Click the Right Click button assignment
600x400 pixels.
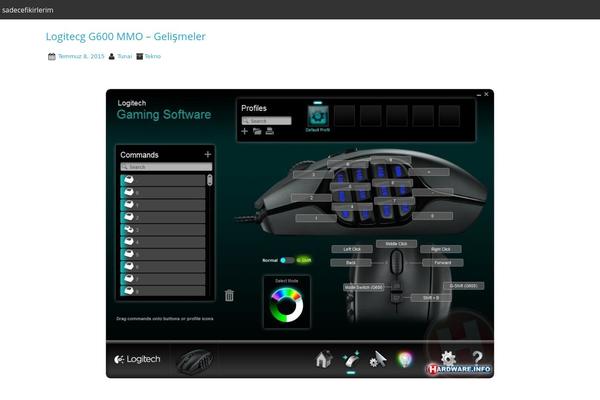441,249
